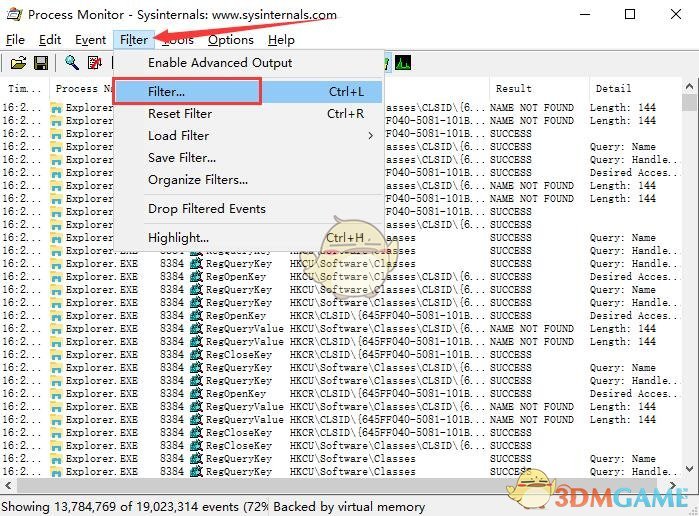699x516 pixels.
Task: Choose Reset Filter from the menu
Action: pyautogui.click(x=249, y=114)
